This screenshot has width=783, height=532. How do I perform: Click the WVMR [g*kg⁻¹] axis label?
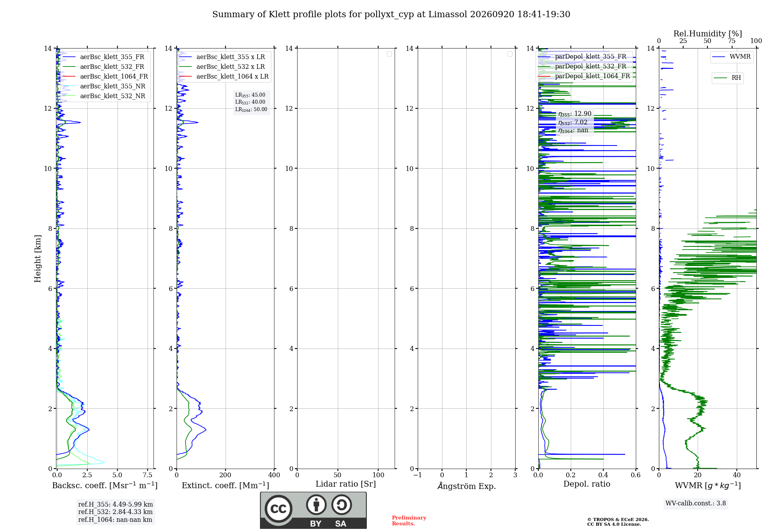pyautogui.click(x=708, y=485)
